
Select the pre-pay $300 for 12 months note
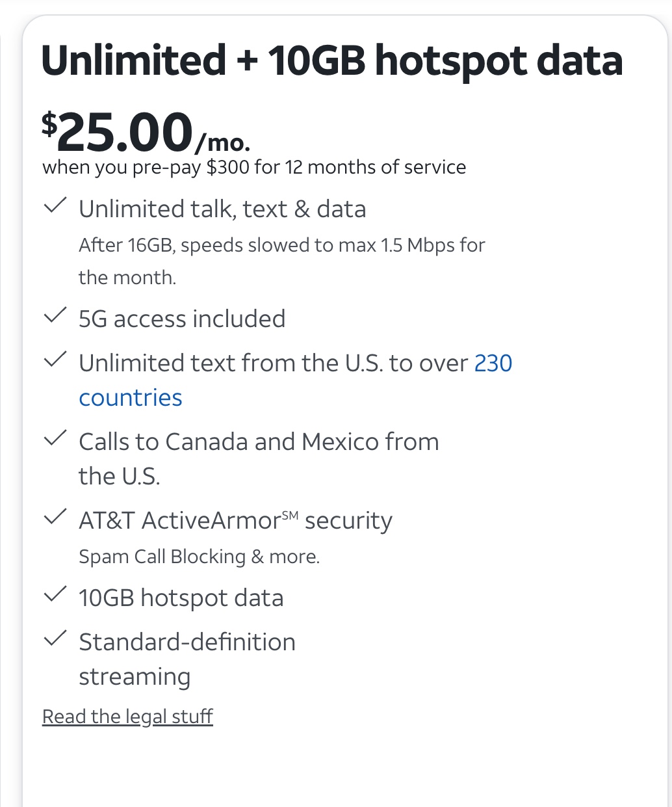point(254,167)
